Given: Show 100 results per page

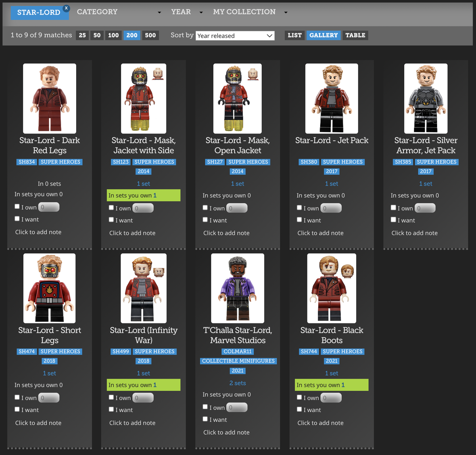Looking at the screenshot, I should pyautogui.click(x=113, y=35).
